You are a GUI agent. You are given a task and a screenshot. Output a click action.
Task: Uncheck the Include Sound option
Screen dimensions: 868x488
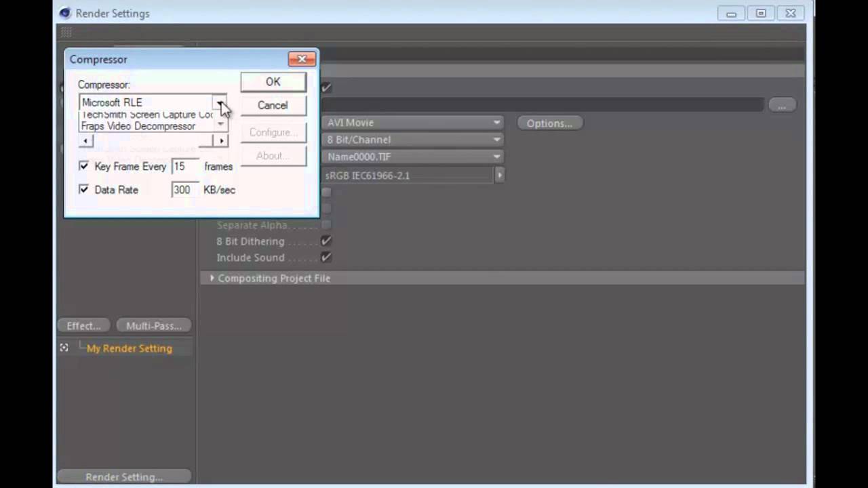[x=326, y=257]
